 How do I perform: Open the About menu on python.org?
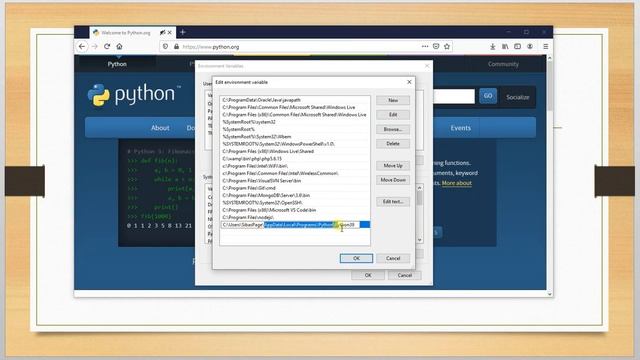160,128
